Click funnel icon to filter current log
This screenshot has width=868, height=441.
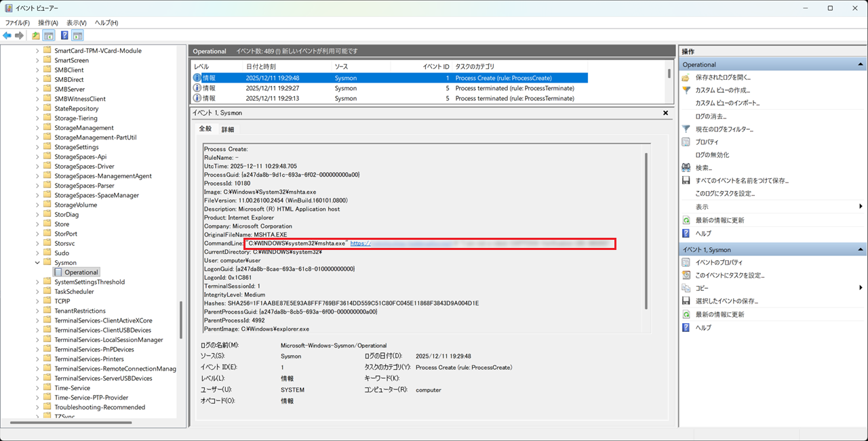[686, 129]
